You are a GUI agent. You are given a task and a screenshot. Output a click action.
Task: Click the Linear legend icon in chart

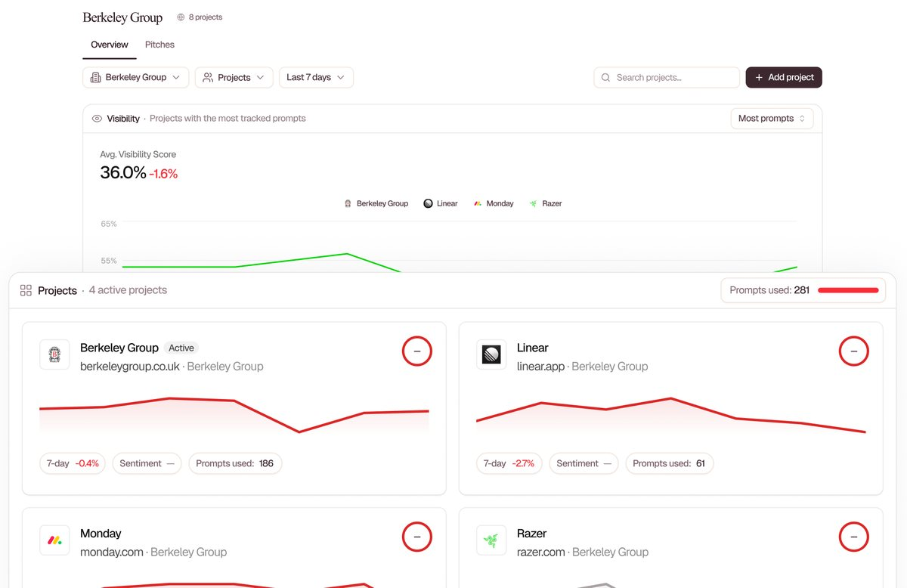pyautogui.click(x=428, y=203)
